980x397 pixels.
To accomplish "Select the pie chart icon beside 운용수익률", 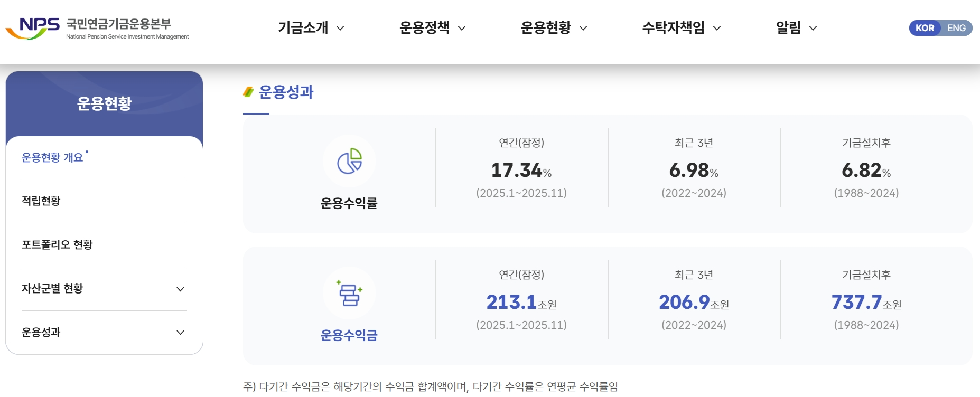I will click(x=350, y=162).
